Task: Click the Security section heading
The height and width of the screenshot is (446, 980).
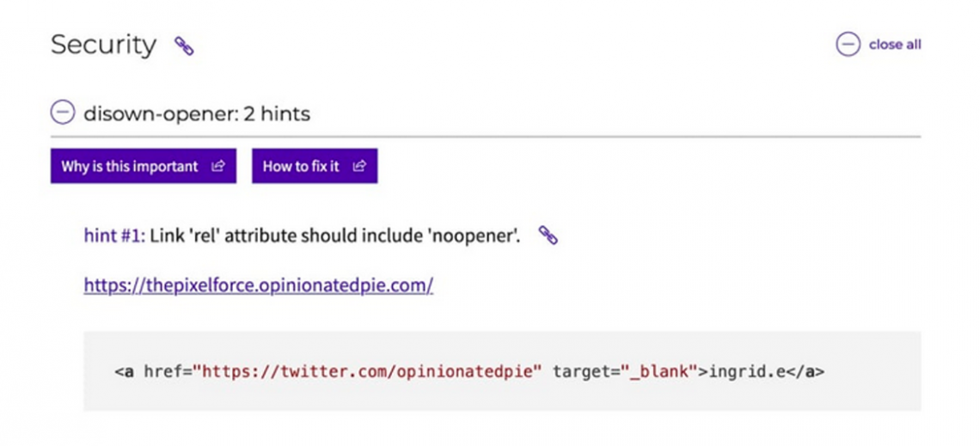Action: click(103, 45)
